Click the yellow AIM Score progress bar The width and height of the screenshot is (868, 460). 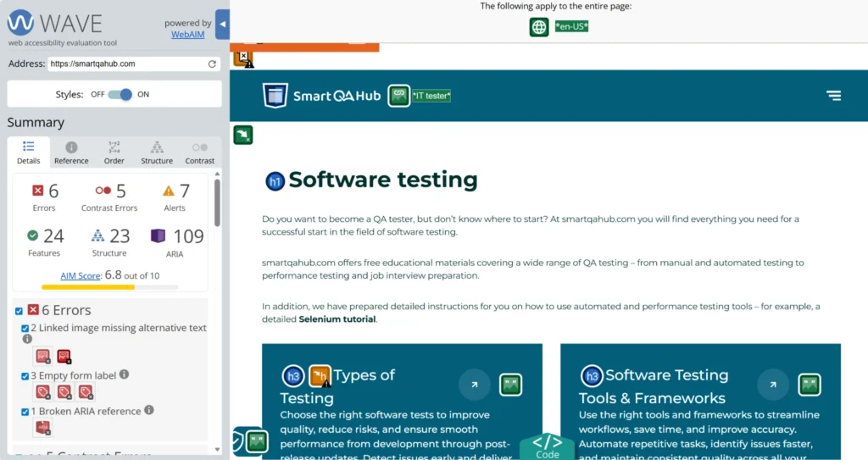[88, 287]
